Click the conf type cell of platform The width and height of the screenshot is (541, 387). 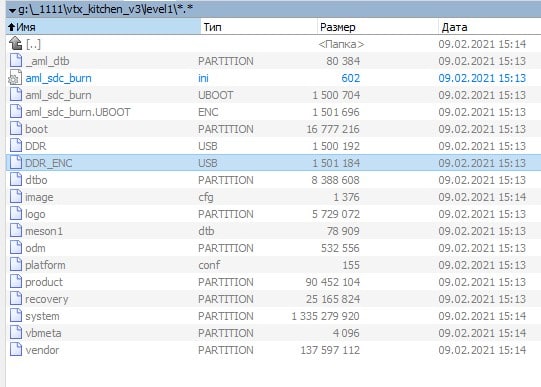(209, 265)
